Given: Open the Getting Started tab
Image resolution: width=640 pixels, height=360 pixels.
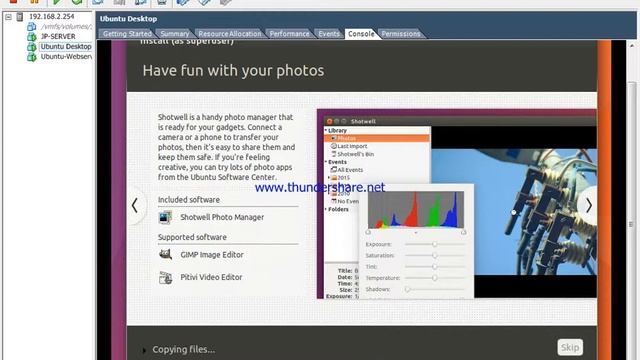Looking at the screenshot, I should click(x=127, y=34).
